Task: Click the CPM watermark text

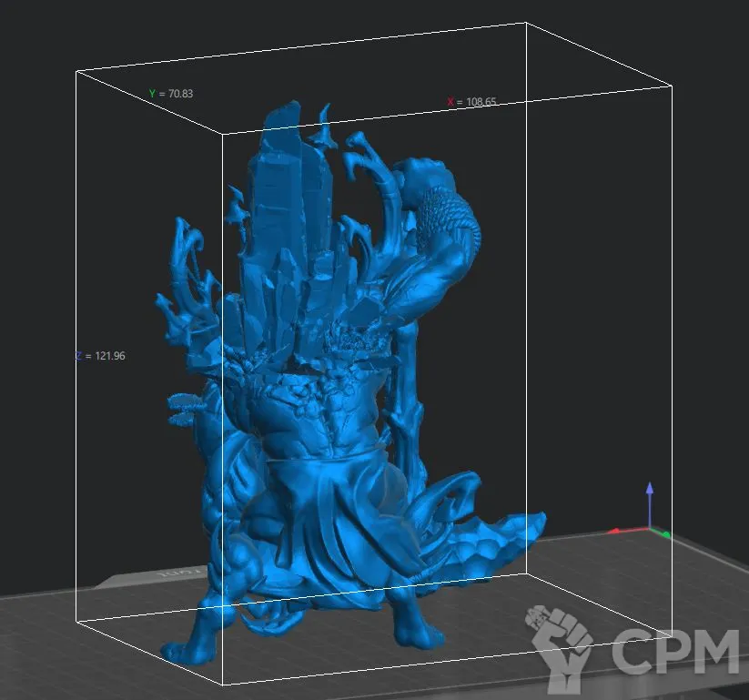Action: tap(673, 650)
